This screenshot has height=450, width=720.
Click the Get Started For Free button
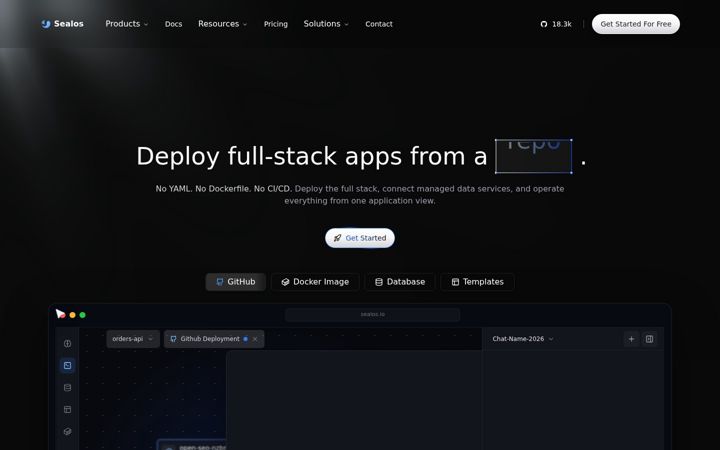pyautogui.click(x=636, y=24)
